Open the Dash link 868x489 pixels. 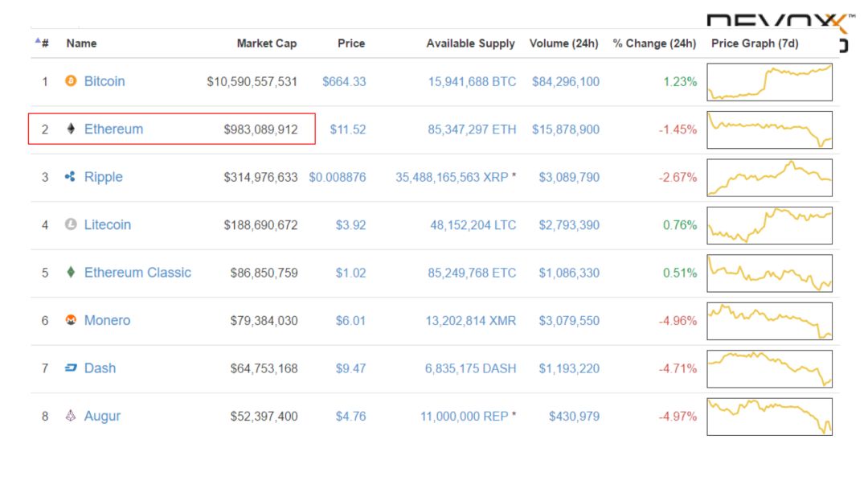tap(100, 368)
